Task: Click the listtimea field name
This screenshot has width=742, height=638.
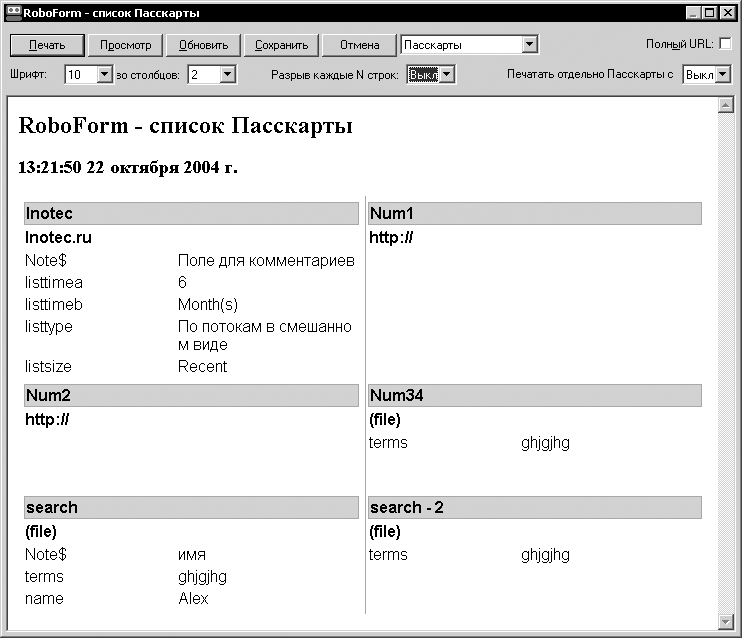Action: 53,283
